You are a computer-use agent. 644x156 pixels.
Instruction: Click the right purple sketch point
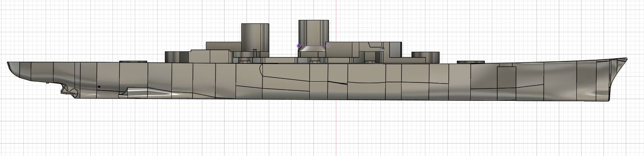(328, 46)
